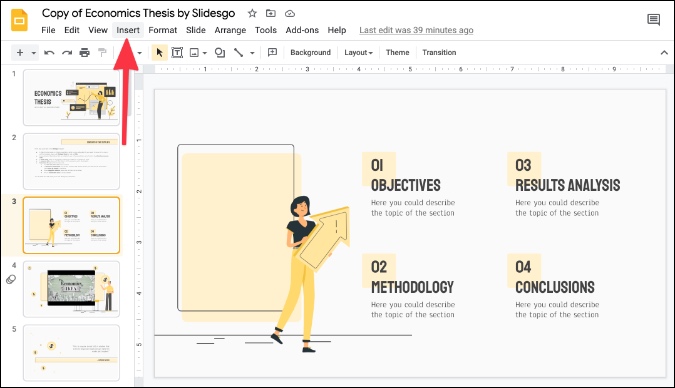Select the Line tool
The width and height of the screenshot is (675, 388).
[238, 53]
